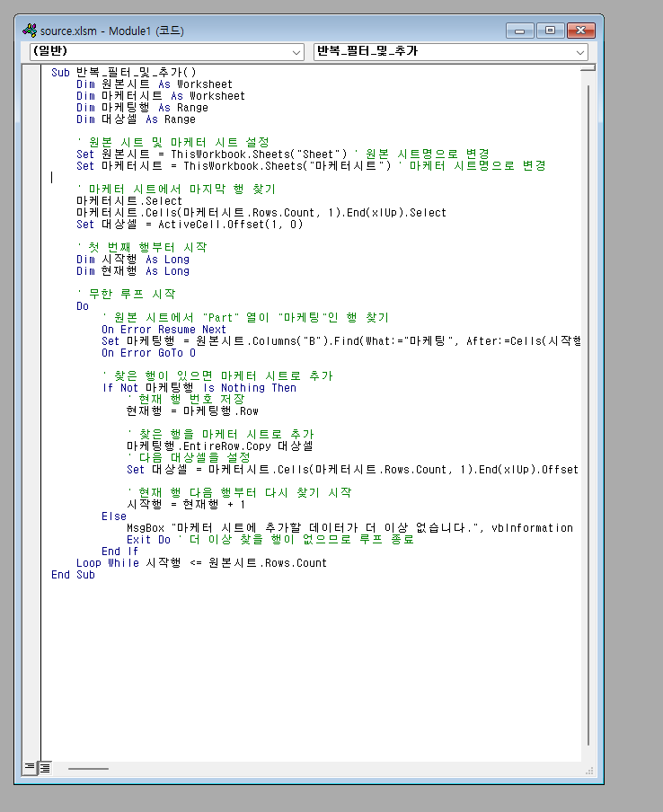
Task: Click 'On Error Resume Next' line
Action: [x=164, y=330]
